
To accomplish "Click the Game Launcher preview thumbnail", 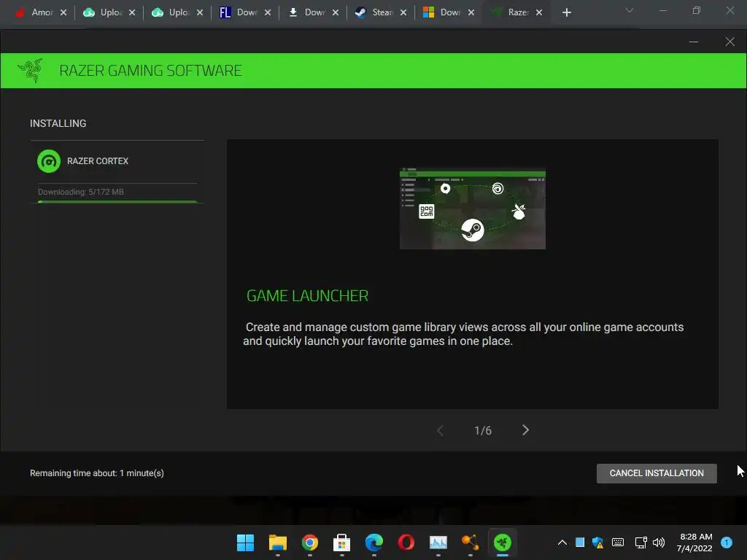I will (472, 209).
